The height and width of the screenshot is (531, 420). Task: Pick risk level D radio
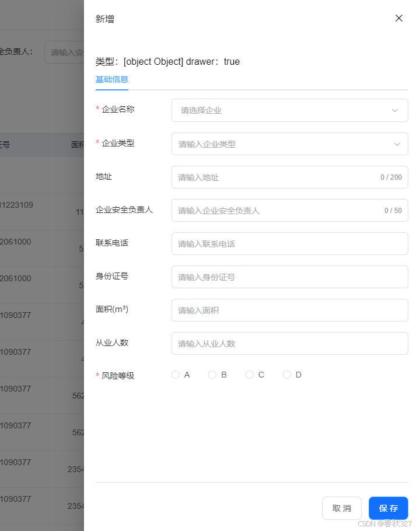click(287, 375)
